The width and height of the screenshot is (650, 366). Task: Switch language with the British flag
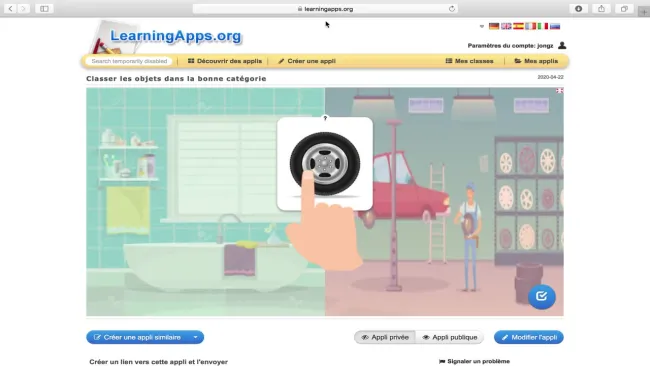tap(506, 26)
